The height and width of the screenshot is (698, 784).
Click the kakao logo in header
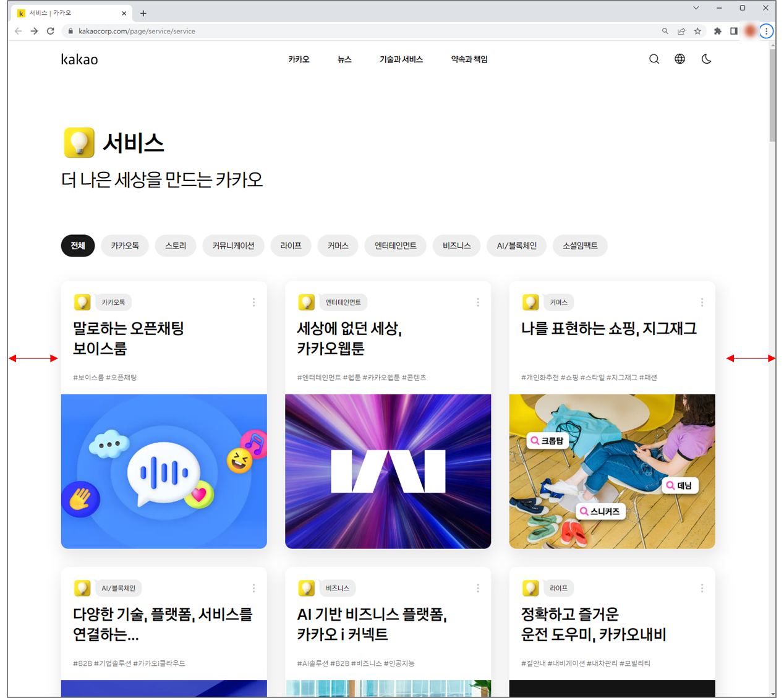pos(79,59)
